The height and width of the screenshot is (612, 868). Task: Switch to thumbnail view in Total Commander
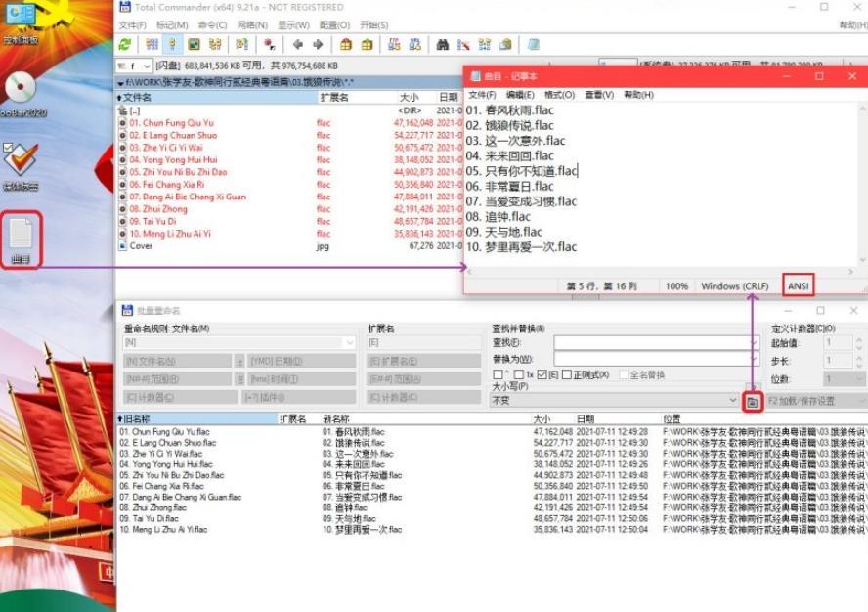[194, 45]
